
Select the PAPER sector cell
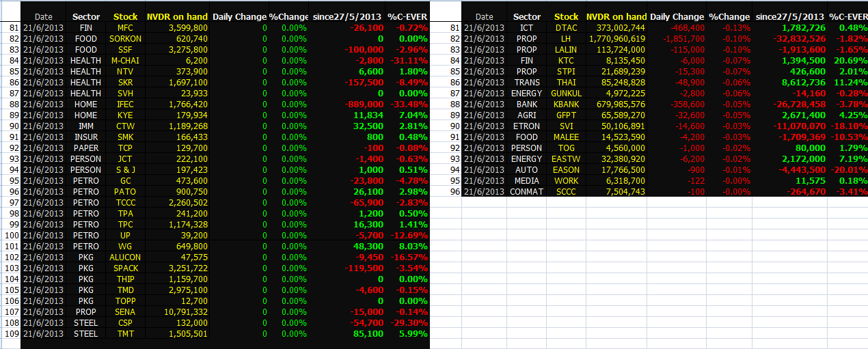point(86,148)
